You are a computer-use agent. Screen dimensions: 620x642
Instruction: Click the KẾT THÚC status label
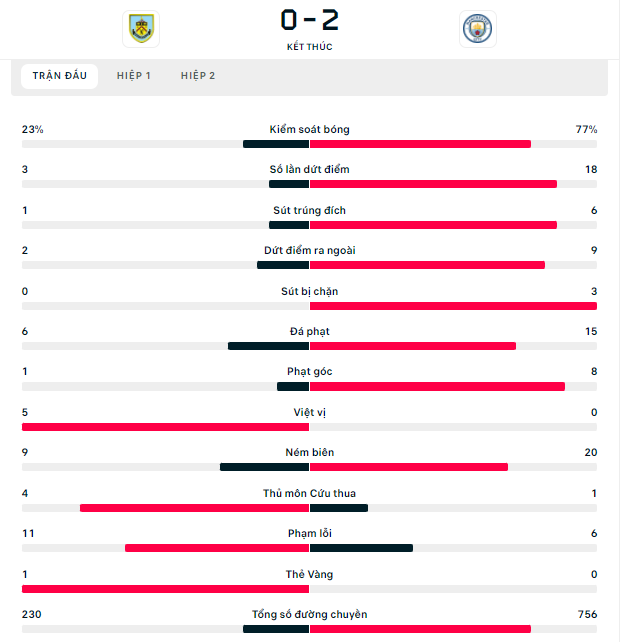(310, 47)
